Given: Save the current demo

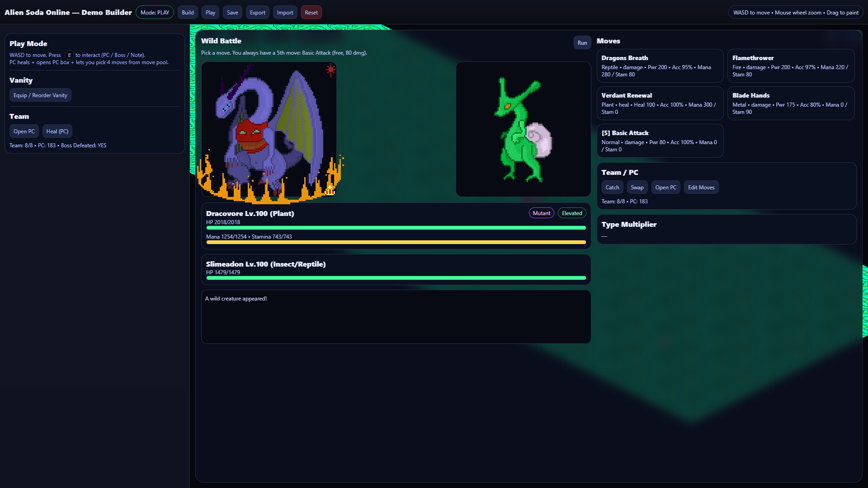Looking at the screenshot, I should (232, 12).
